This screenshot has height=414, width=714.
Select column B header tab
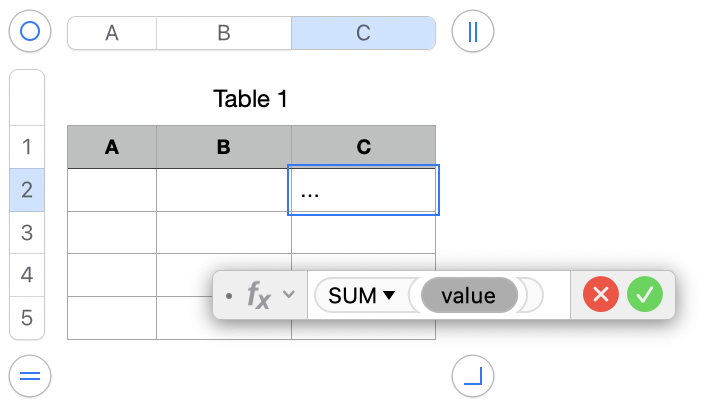point(224,32)
